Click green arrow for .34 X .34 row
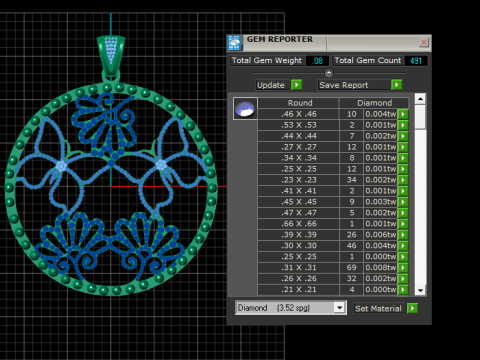Screen dimensions: 480x360 [x=403, y=158]
